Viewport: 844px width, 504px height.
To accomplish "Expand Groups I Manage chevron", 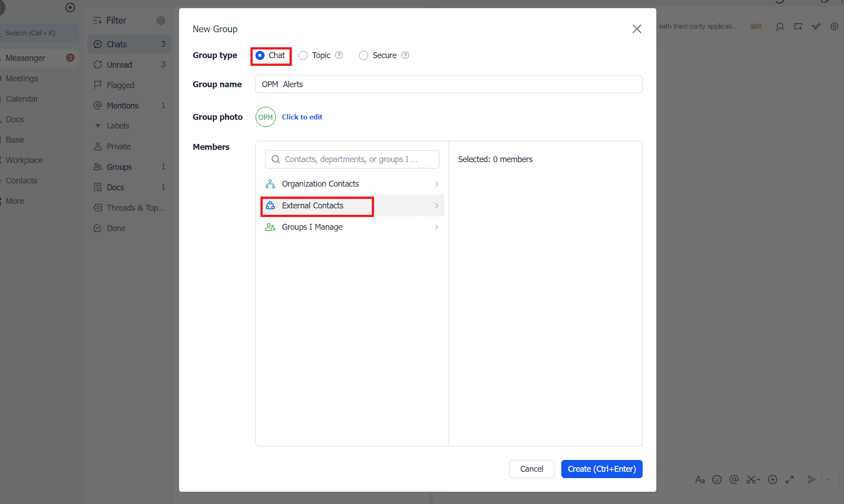I will (x=436, y=227).
